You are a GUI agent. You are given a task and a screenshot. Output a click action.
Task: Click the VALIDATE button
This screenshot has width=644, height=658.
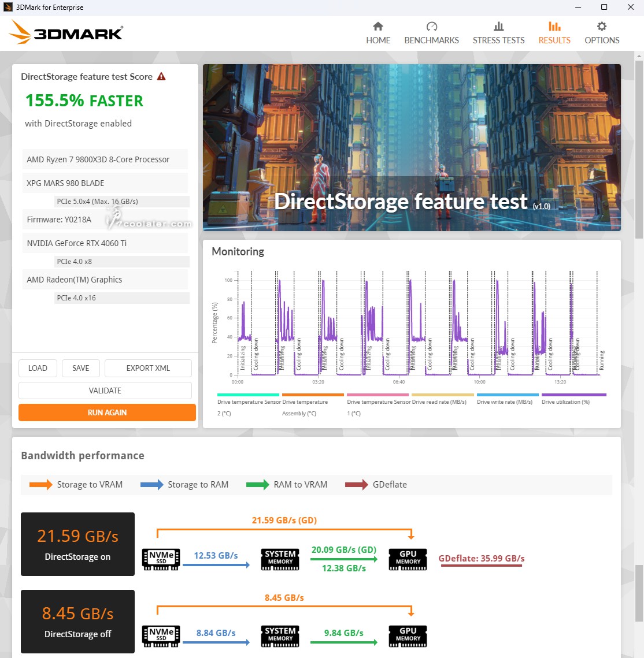[x=105, y=391]
